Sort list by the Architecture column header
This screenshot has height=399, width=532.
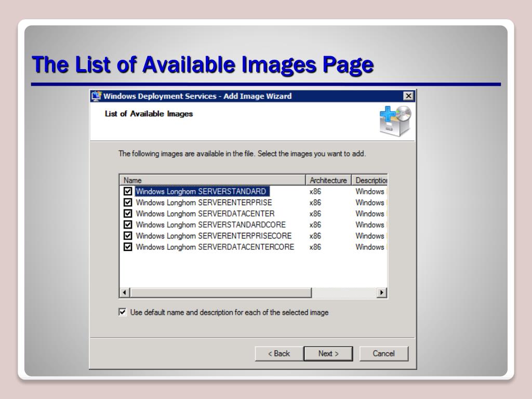click(328, 180)
